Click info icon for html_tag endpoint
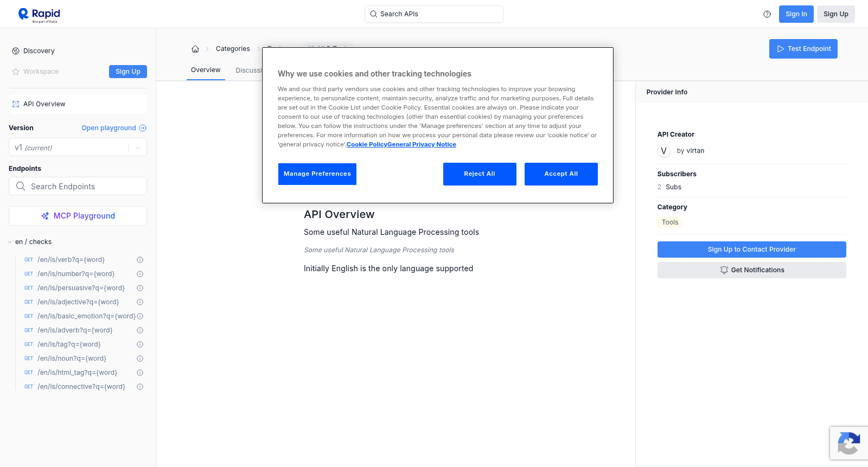This screenshot has height=467, width=868. pos(140,373)
